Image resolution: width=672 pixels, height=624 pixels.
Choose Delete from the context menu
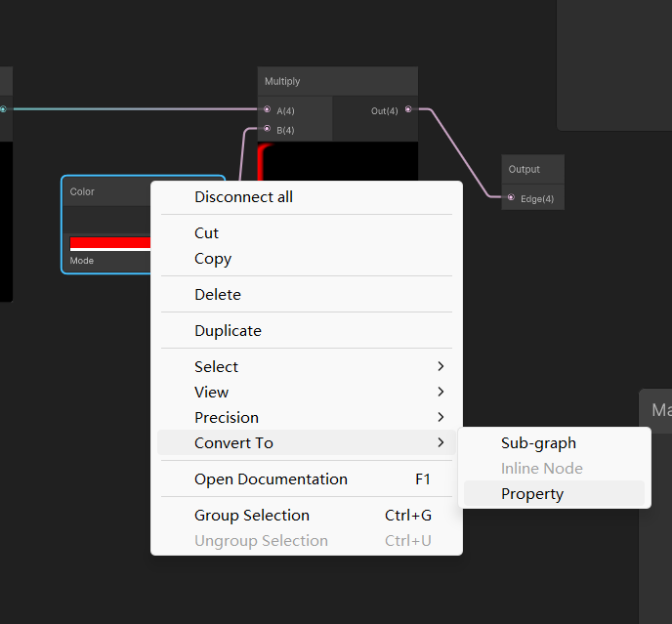click(x=218, y=295)
